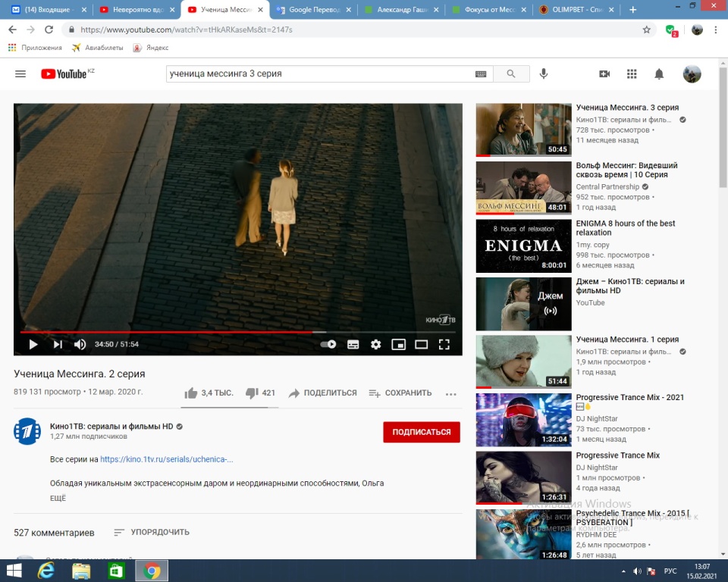Open the YouTube guide hamburger menu
The width and height of the screenshot is (728, 582).
pos(20,74)
